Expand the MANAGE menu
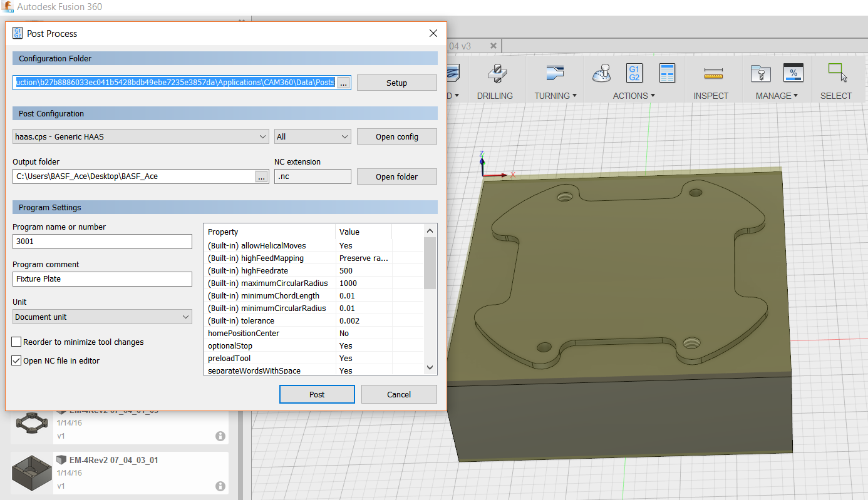868x500 pixels. (x=777, y=96)
